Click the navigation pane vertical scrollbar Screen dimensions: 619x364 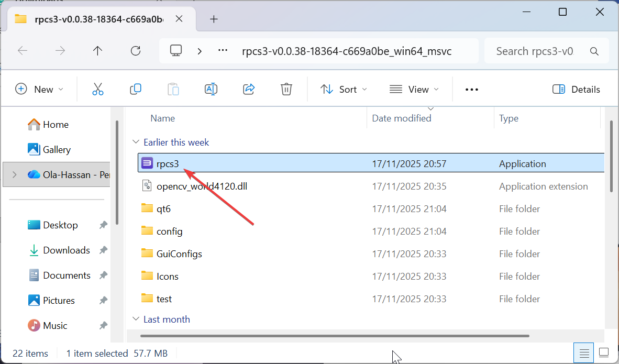[117, 172]
